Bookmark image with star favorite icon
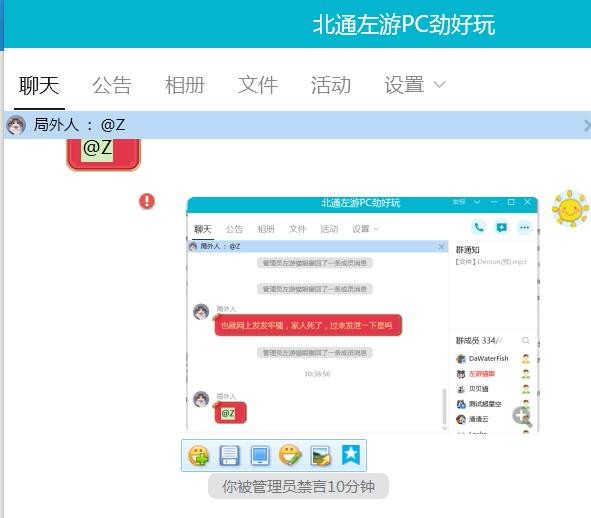 (x=351, y=455)
